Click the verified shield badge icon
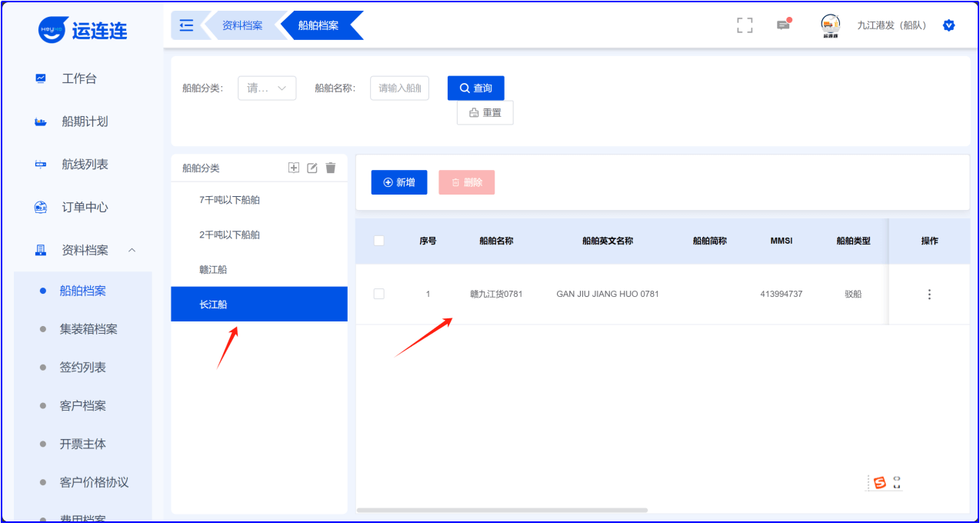Screen dimensions: 980x526 pos(948,25)
